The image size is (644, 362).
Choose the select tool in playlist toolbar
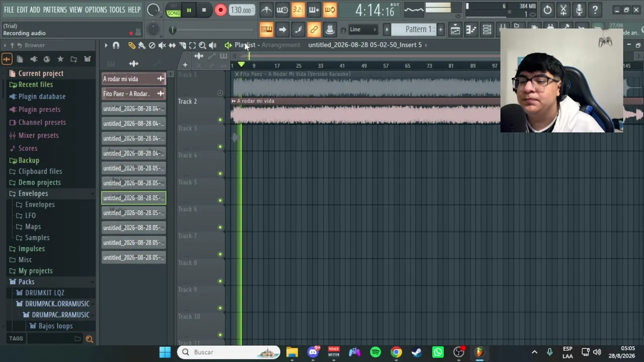point(192,45)
